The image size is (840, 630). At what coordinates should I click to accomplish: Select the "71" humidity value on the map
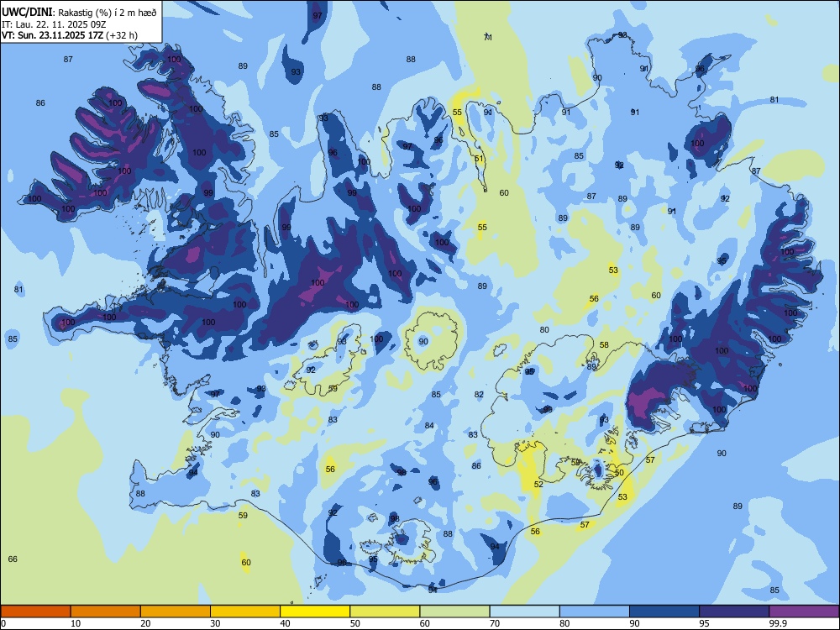[x=487, y=37]
